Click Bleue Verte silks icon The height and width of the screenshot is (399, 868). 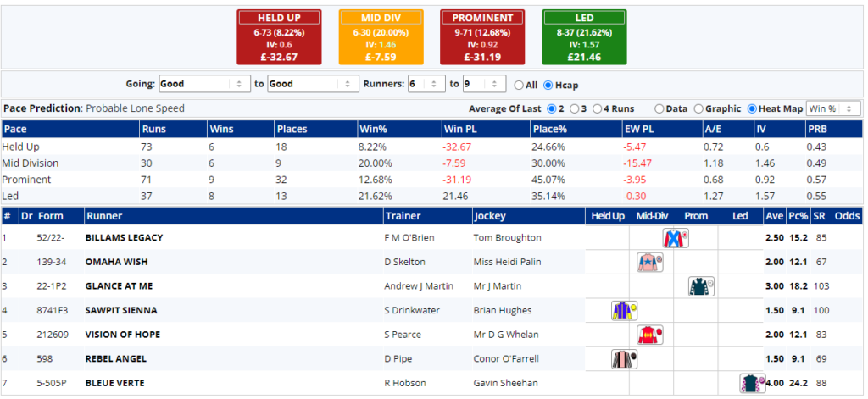751,383
